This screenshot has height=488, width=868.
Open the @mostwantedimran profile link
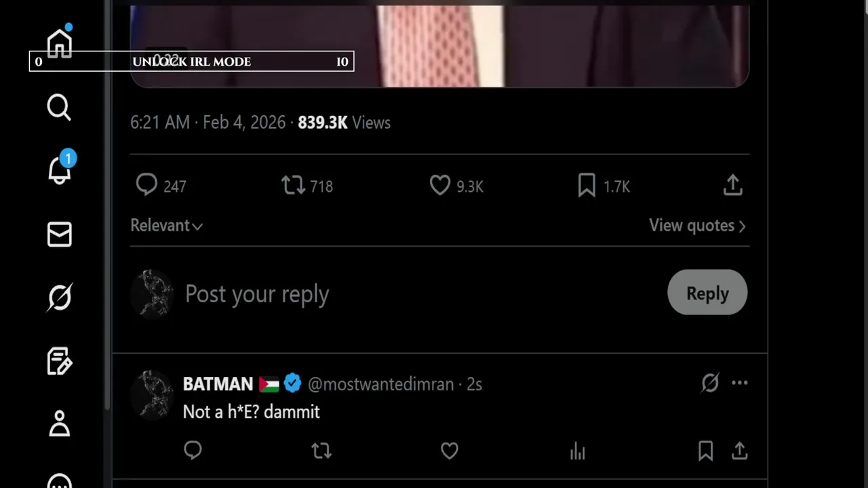[380, 384]
